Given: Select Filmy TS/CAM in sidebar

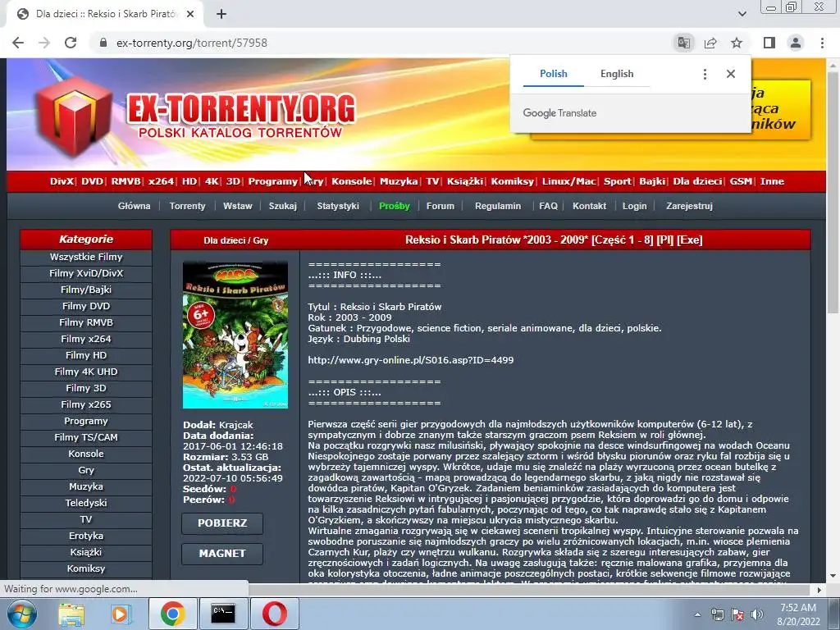Looking at the screenshot, I should (x=86, y=437).
